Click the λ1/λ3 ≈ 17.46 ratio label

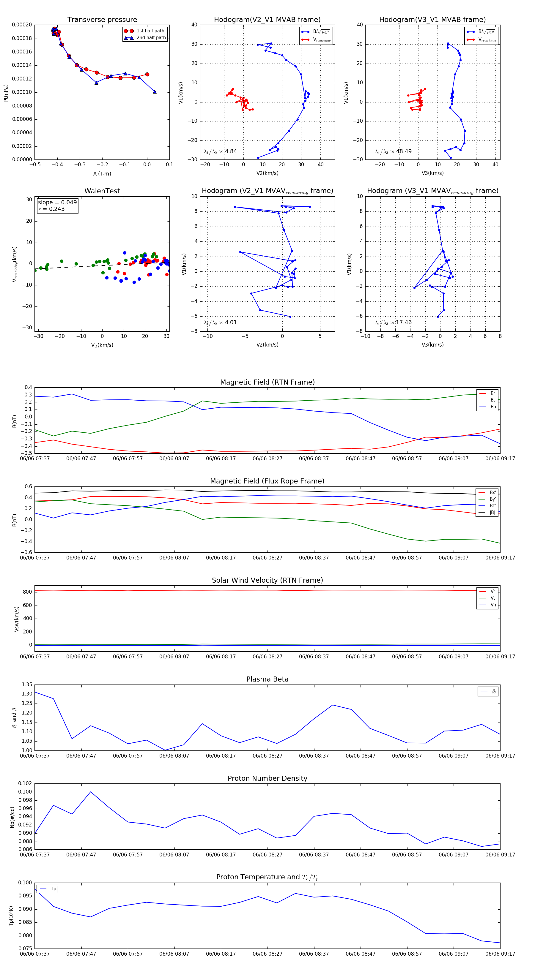click(x=393, y=323)
